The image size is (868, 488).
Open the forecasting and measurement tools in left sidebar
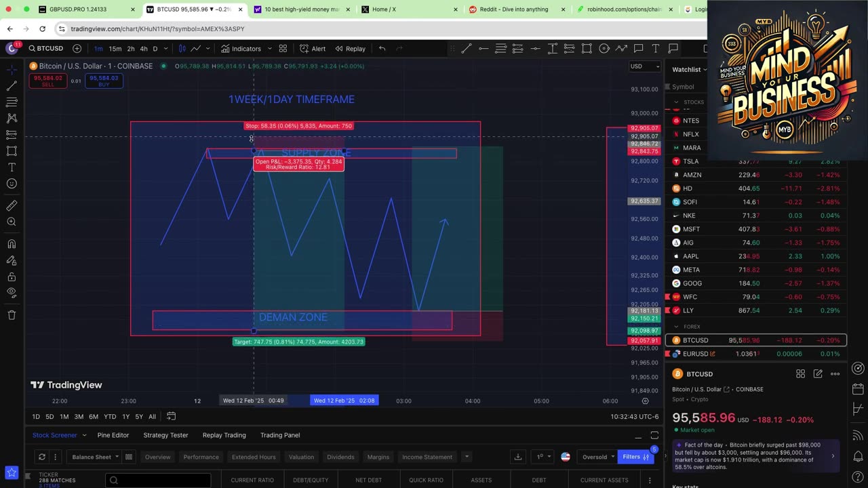[12, 135]
